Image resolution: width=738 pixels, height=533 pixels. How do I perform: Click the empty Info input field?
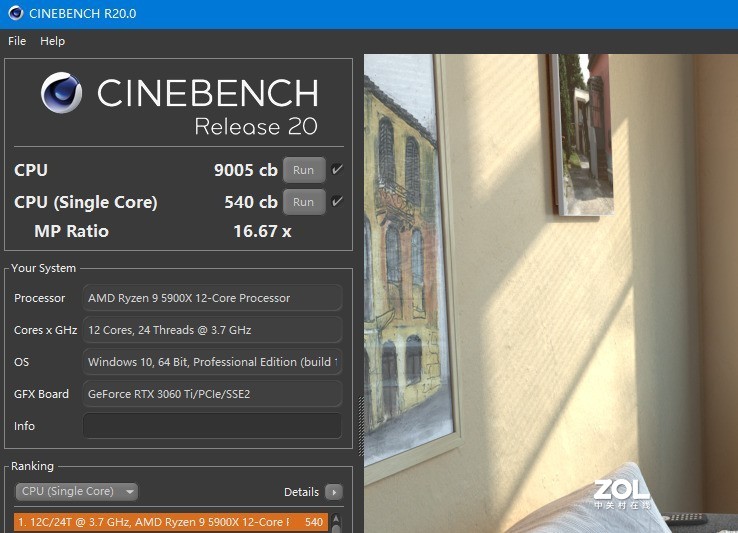click(x=212, y=426)
